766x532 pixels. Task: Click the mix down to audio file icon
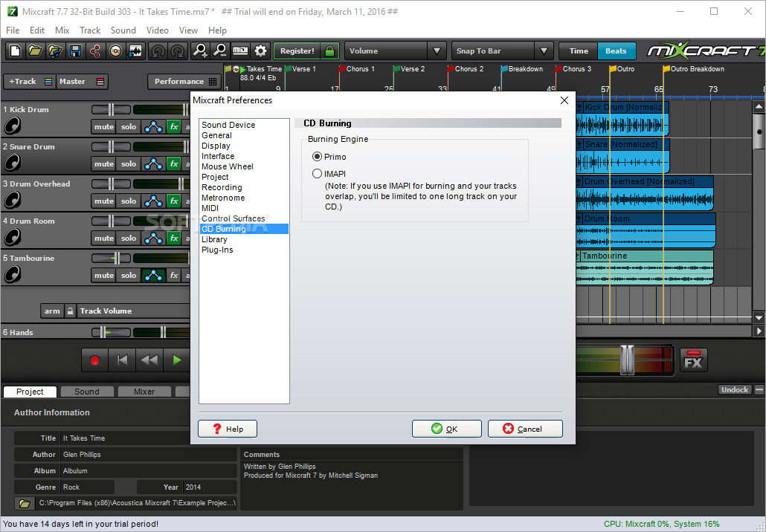[x=135, y=51]
